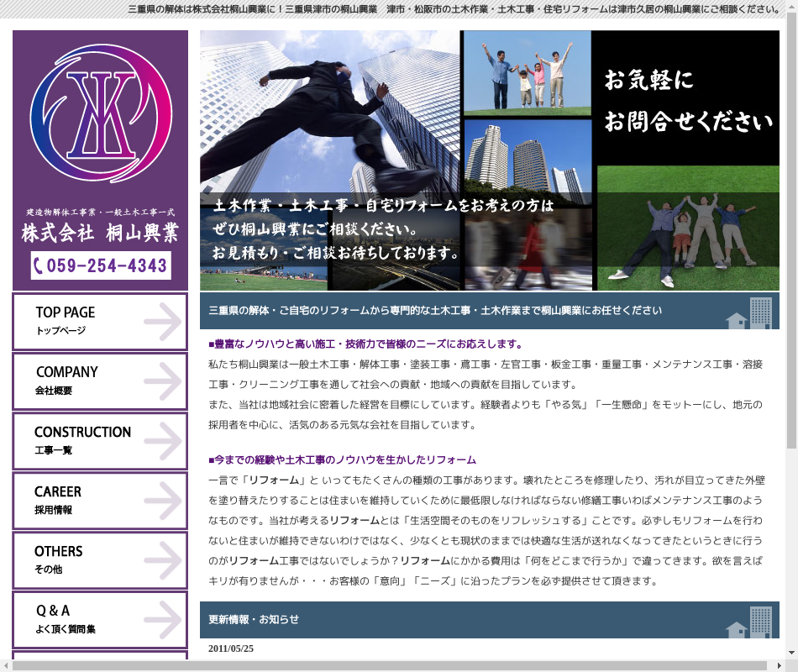Viewport: 798px width, 672px height.
Task: Click the phone number 059-254-4343 banner
Action: point(101,265)
